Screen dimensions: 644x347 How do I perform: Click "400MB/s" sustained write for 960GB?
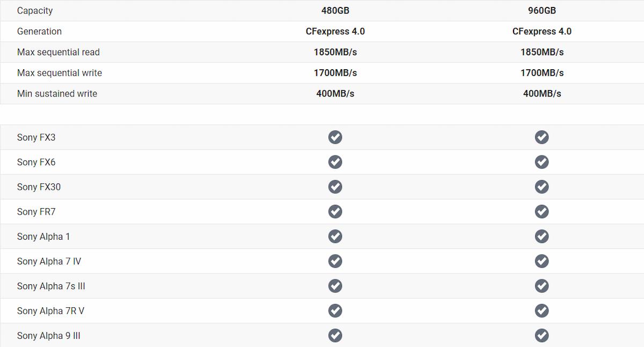tap(542, 93)
